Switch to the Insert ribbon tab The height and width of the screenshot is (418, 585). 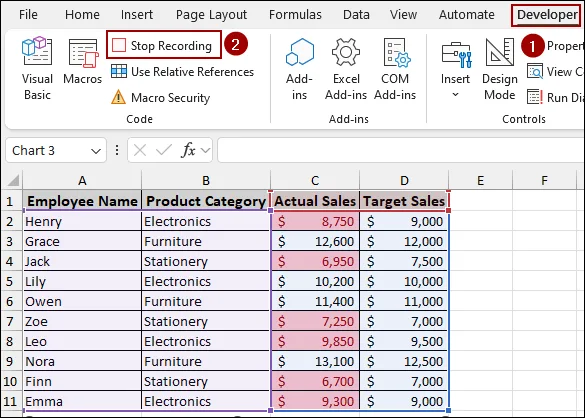pyautogui.click(x=137, y=15)
